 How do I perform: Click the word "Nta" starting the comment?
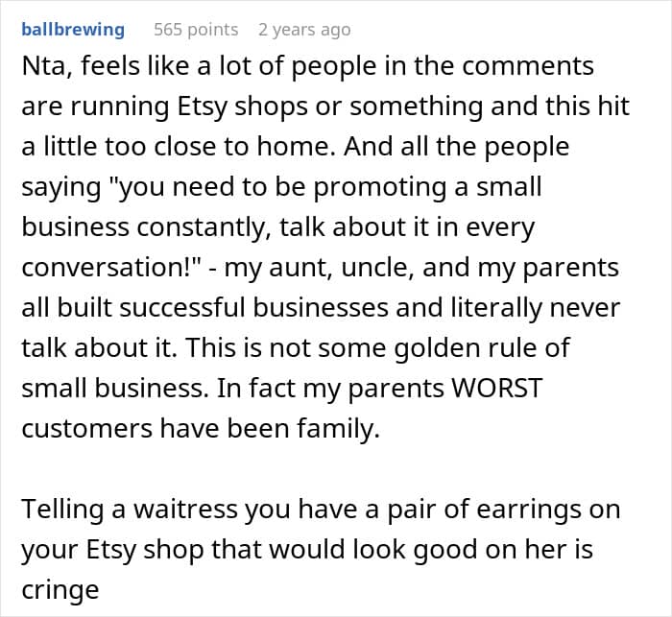pos(43,66)
